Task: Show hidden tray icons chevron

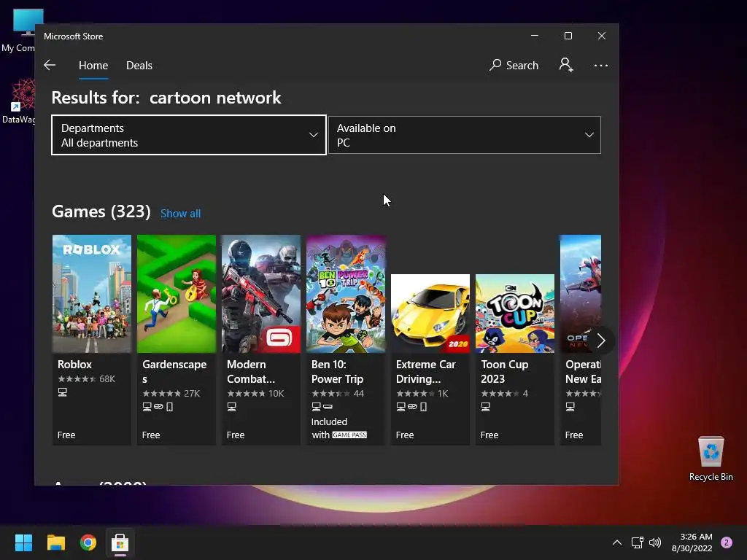Action: pos(617,542)
